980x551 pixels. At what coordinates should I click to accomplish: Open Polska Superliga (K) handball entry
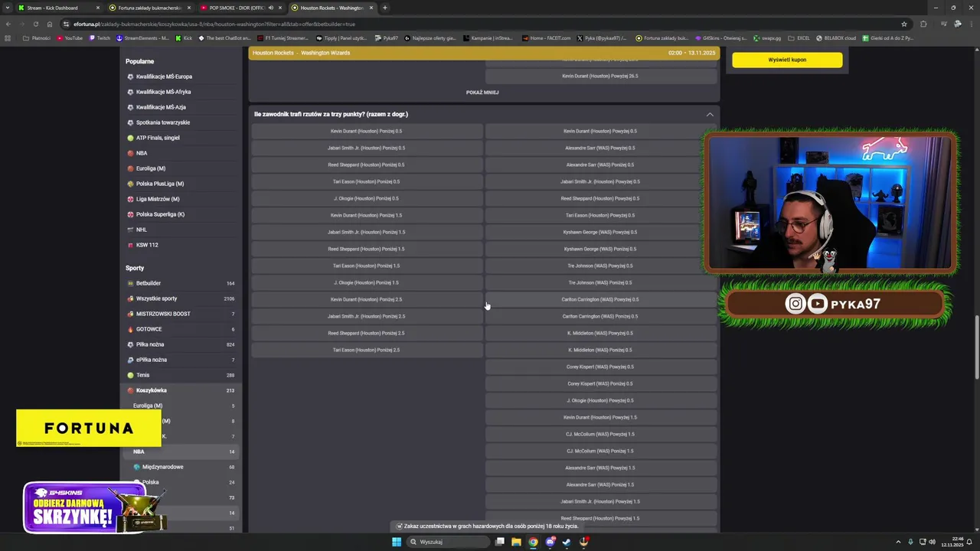(x=182, y=214)
